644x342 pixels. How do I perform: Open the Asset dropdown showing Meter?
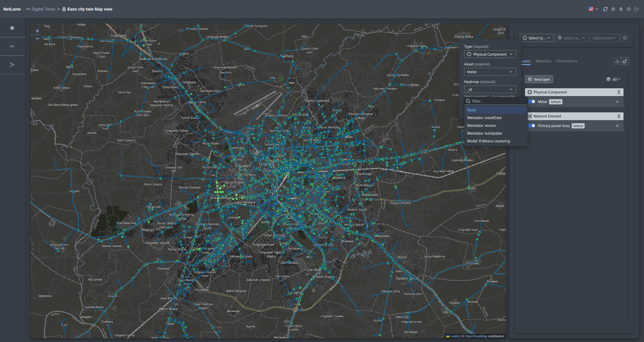tap(490, 72)
